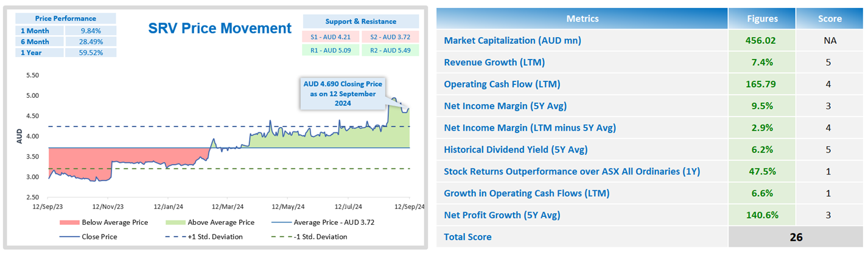Select Net Income Margin (LTM minus 5Y Avg) label
Viewport: 868px width, 254px height.
(530, 128)
